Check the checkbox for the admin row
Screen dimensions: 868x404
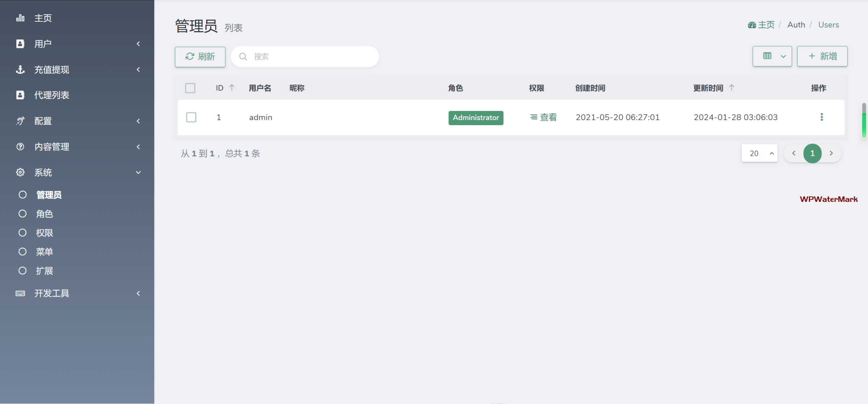tap(191, 117)
